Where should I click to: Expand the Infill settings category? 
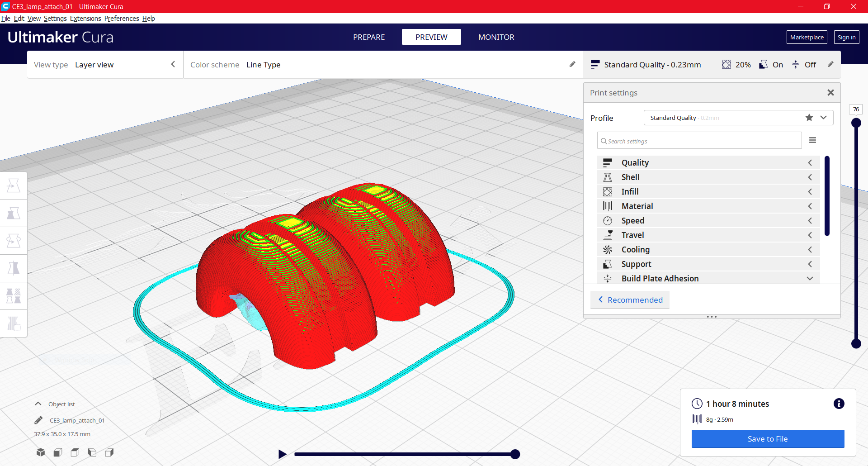(708, 191)
